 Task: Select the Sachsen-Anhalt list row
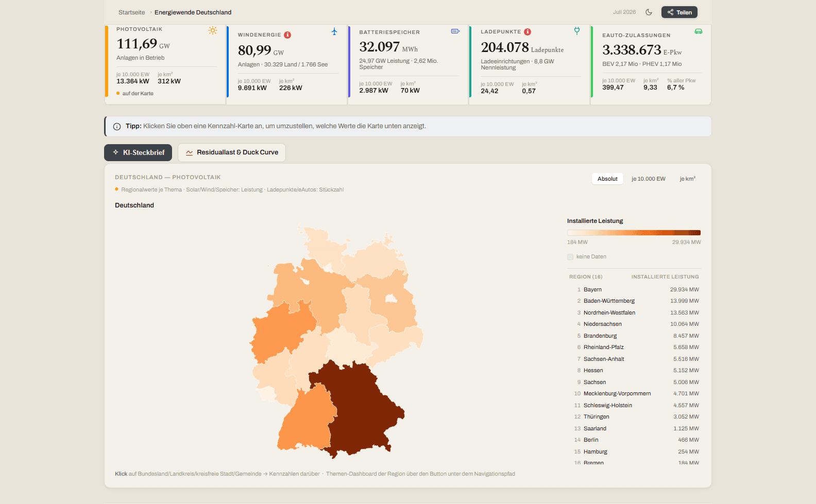point(634,359)
